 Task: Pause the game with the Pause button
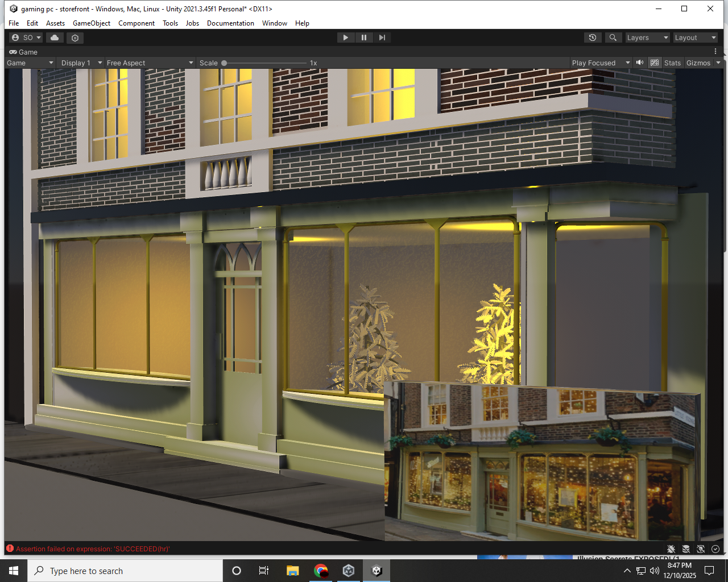pyautogui.click(x=364, y=38)
